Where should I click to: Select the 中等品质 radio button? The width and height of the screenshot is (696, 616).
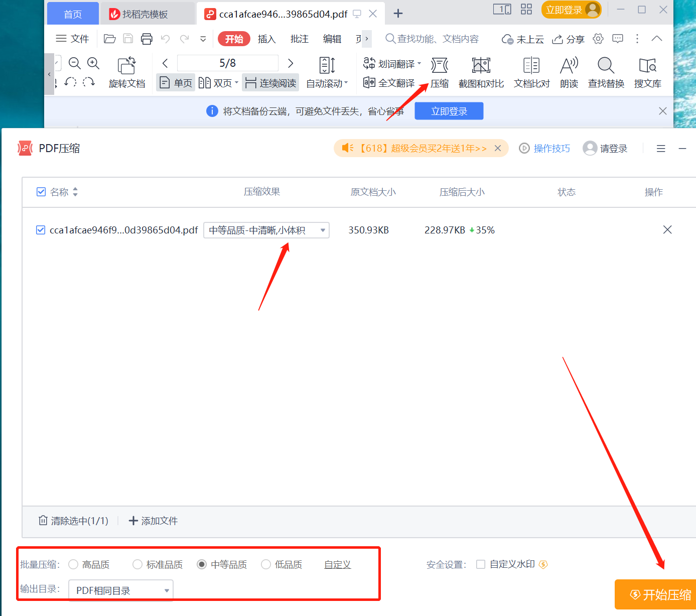click(x=202, y=564)
